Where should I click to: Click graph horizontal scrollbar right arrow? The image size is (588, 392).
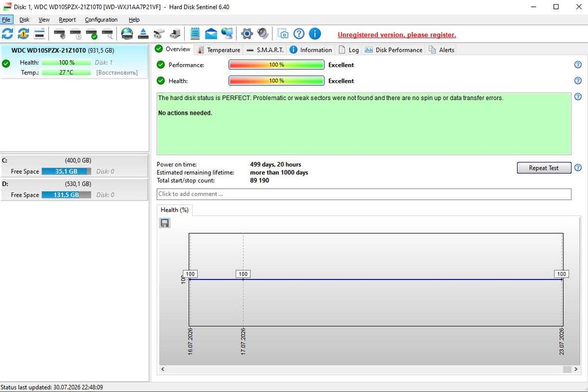point(576,369)
